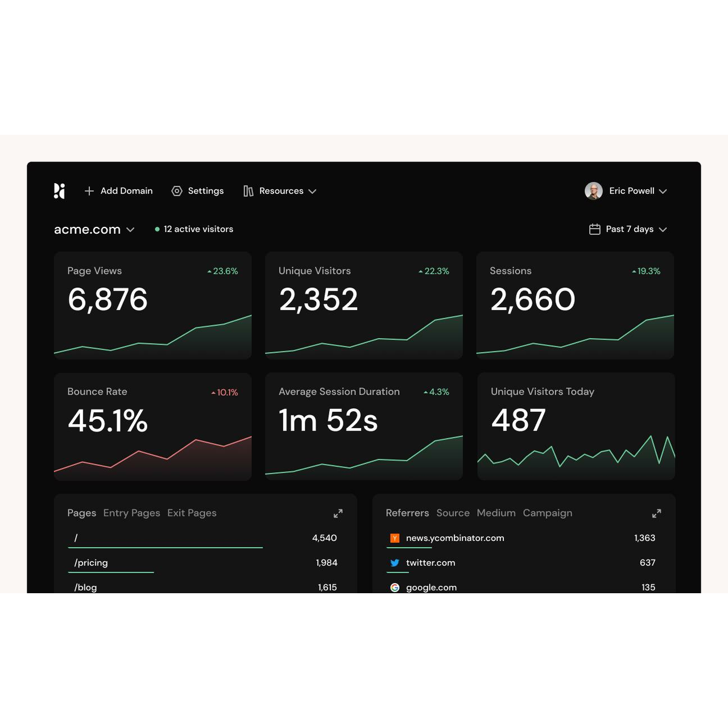This screenshot has width=728, height=728.
Task: Switch to the Entry Pages tab
Action: [x=131, y=513]
